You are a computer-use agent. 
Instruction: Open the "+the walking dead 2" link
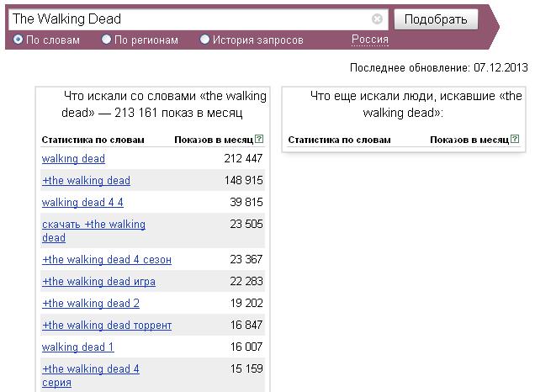[x=90, y=304]
